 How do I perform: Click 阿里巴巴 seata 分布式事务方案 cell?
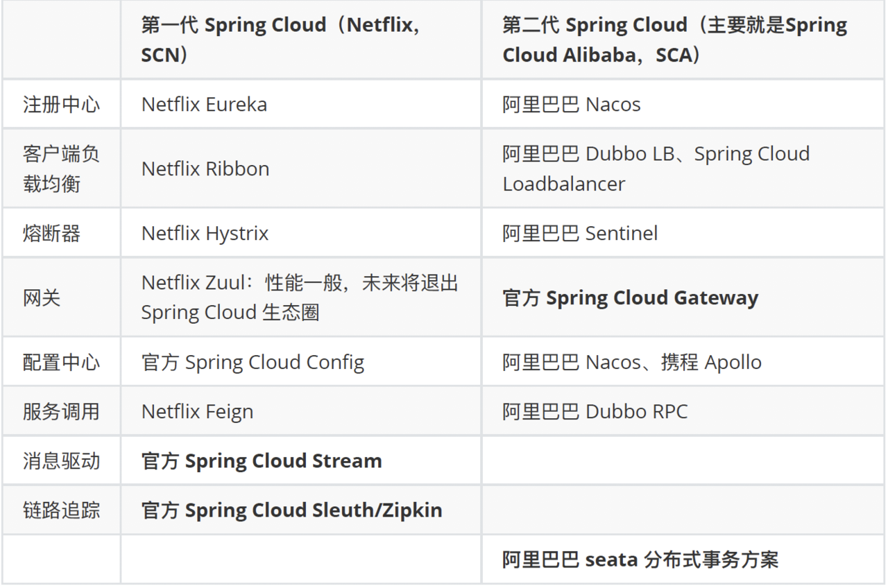click(640, 560)
